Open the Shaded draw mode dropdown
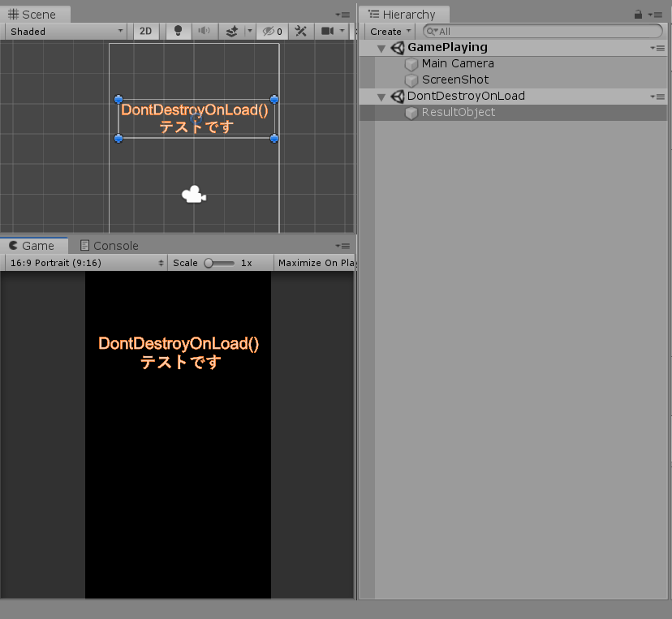Viewport: 672px width, 619px height. [65, 31]
